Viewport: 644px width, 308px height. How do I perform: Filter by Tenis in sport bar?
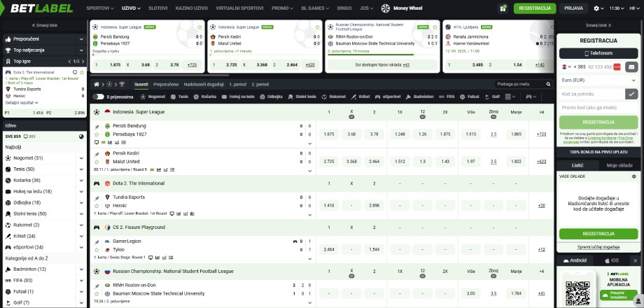tap(179, 97)
